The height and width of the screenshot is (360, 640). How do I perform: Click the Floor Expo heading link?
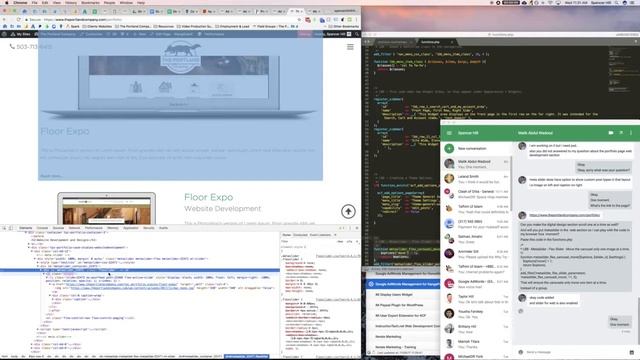click(209, 197)
